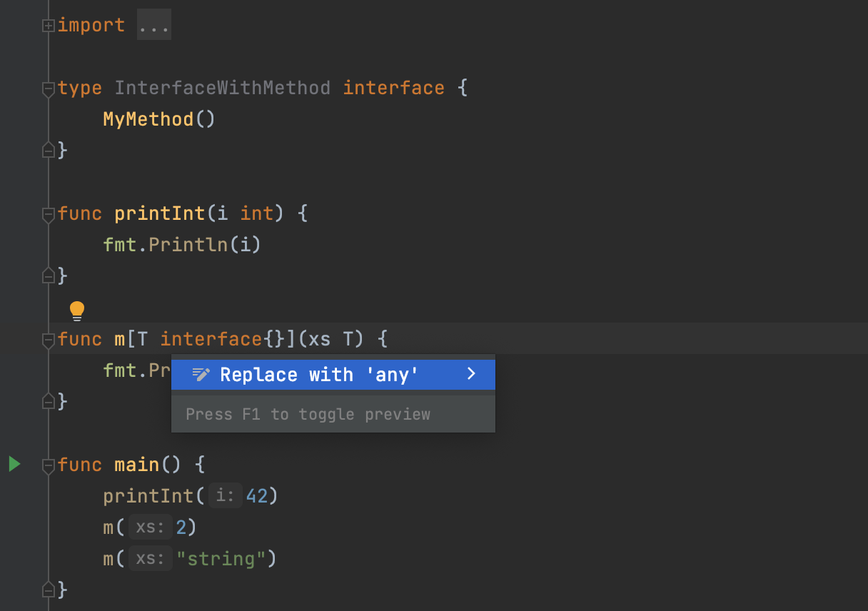Collapse the InterfaceWithMethod type block
This screenshot has width=868, height=611.
(x=49, y=89)
